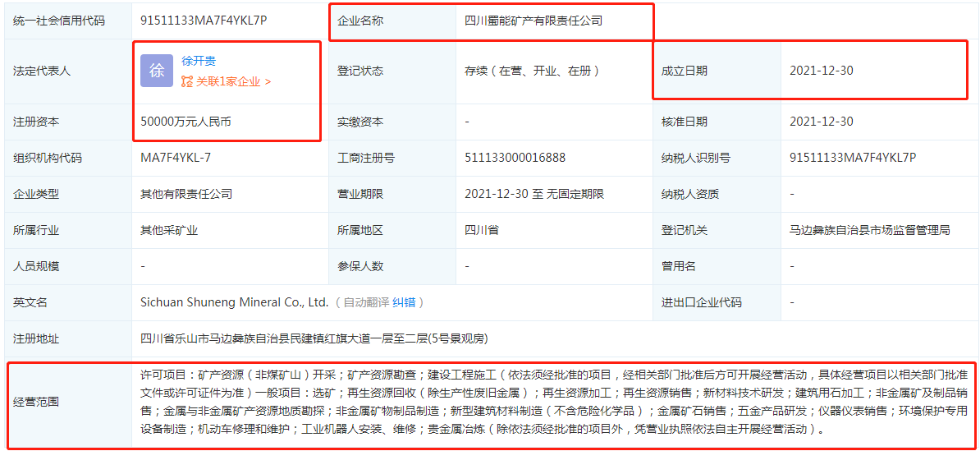Click the 纳税人识别号 field label
980x451 pixels.
click(696, 158)
